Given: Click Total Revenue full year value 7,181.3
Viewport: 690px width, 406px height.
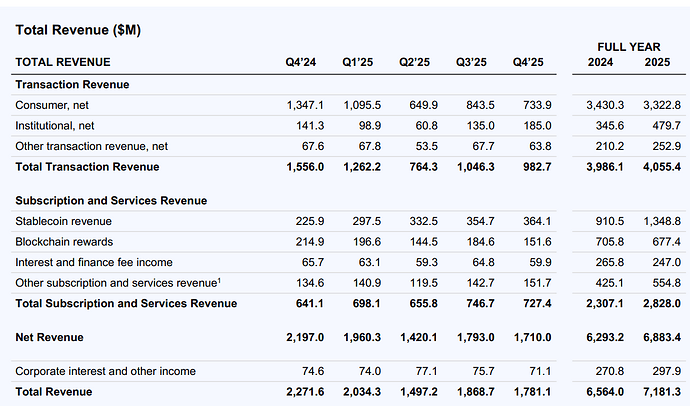Looking at the screenshot, I should click(x=662, y=392).
